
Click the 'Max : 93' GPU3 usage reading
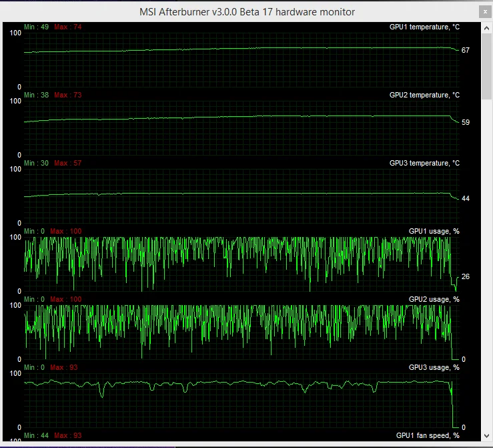64,367
